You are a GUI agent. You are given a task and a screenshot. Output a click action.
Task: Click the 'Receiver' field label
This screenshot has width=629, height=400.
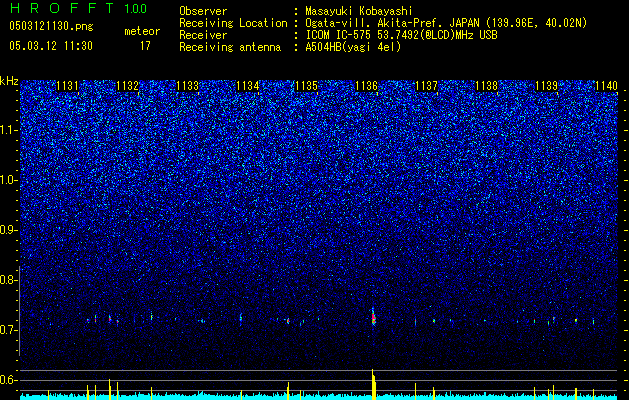(x=203, y=35)
